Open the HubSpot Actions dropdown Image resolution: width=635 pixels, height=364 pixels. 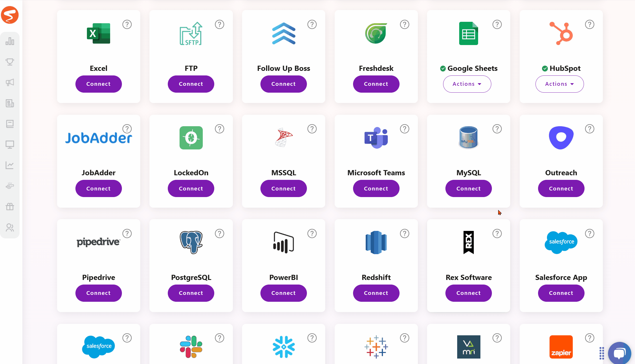click(x=560, y=84)
